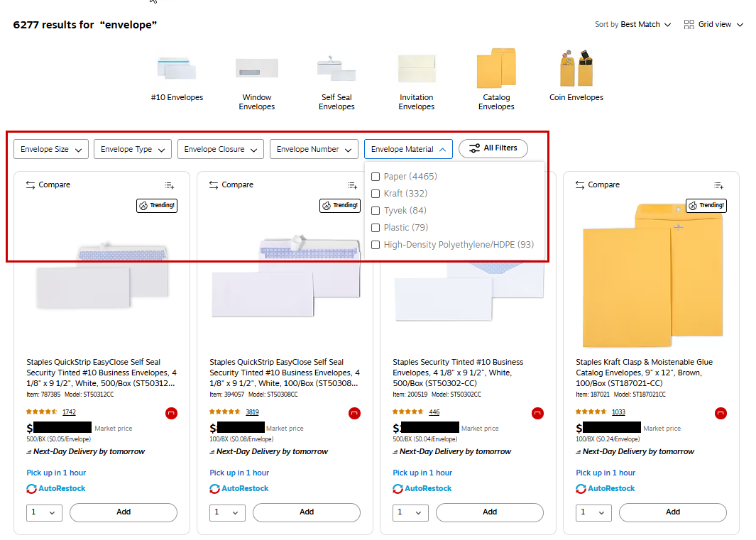Open the Coin Envelopes category icon

coord(576,69)
